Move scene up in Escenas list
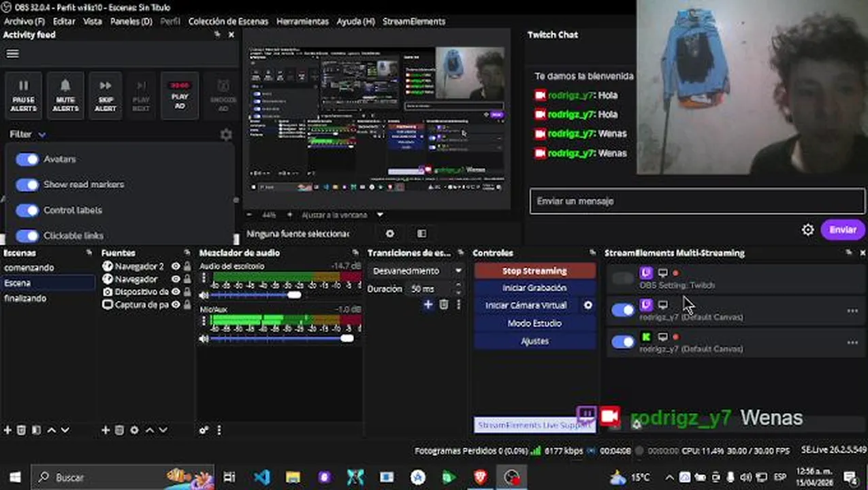This screenshot has height=490, width=868. click(x=51, y=430)
